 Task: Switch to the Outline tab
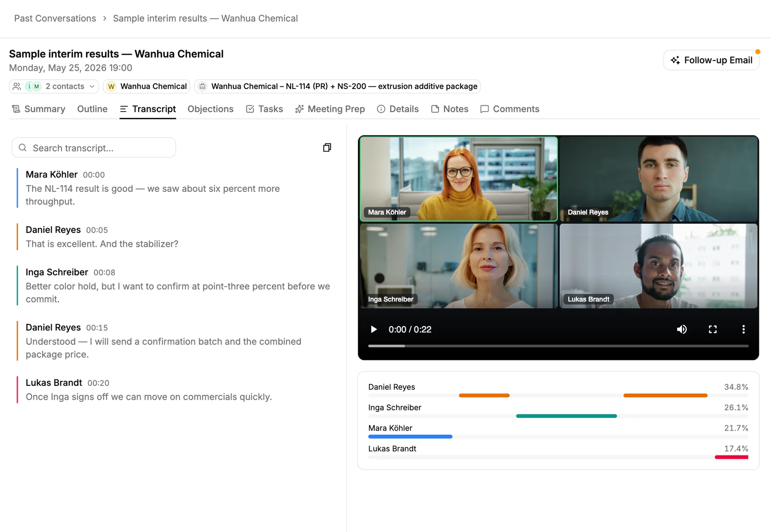tap(92, 109)
